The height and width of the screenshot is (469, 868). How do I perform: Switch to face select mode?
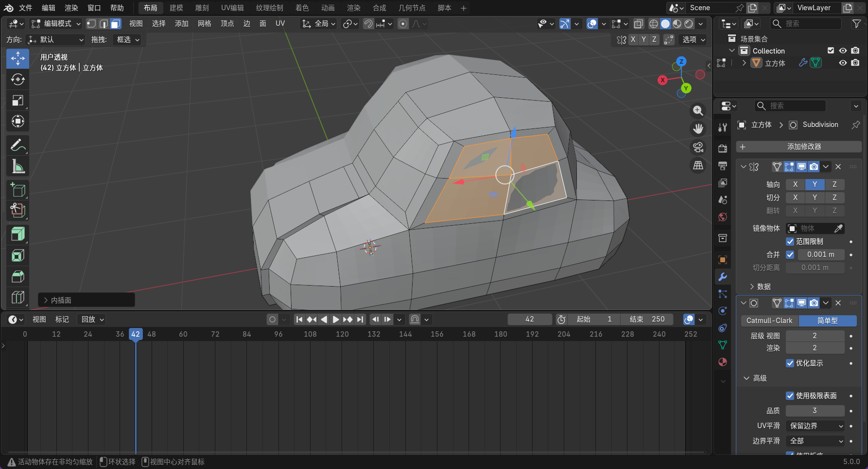click(x=115, y=24)
